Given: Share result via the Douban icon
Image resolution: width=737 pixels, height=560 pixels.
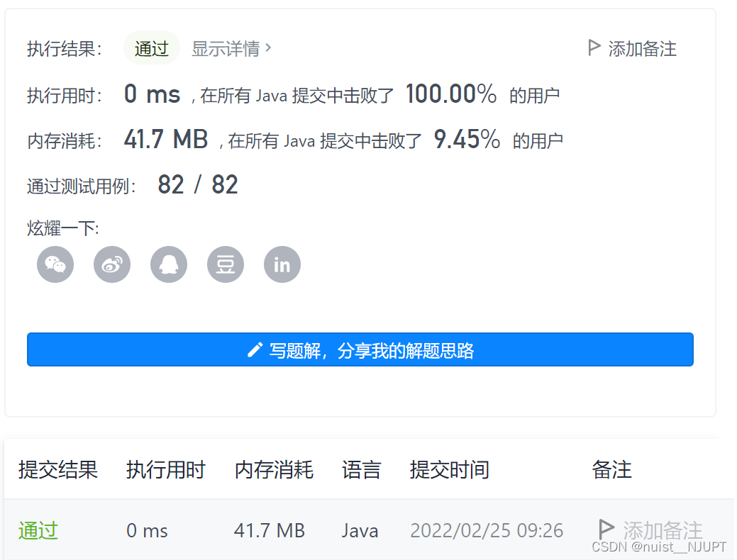Looking at the screenshot, I should pyautogui.click(x=225, y=264).
